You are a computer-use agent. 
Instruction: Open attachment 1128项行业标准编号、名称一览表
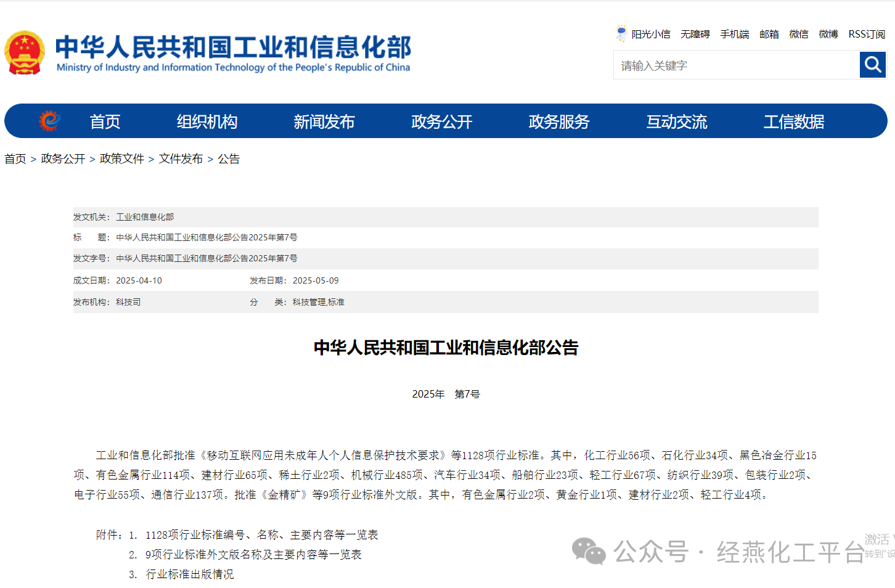point(261,535)
